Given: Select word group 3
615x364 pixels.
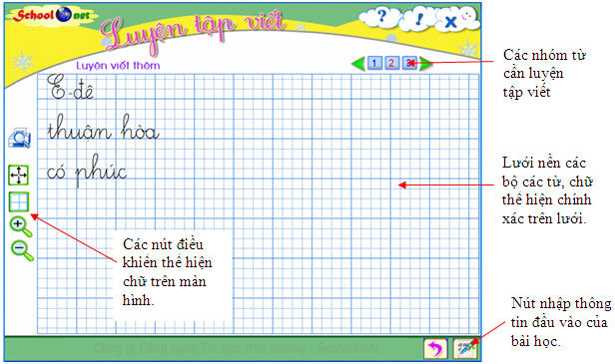Looking at the screenshot, I should coord(409,63).
